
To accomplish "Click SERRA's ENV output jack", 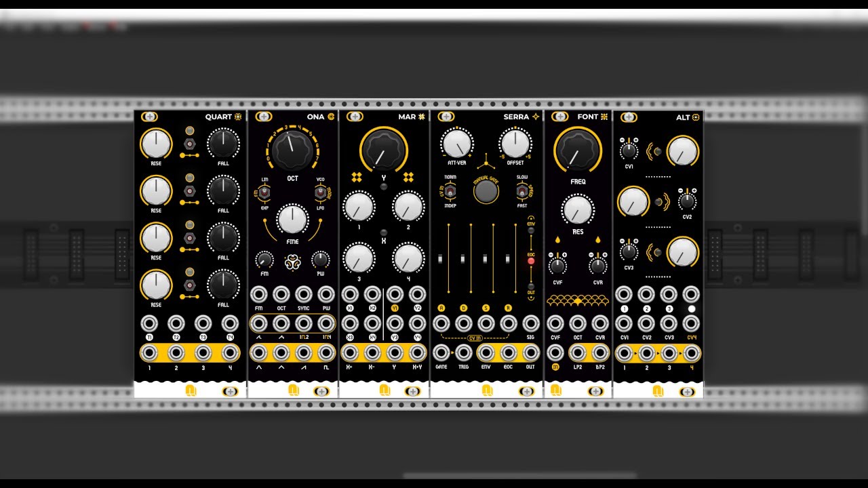I will tap(486, 352).
